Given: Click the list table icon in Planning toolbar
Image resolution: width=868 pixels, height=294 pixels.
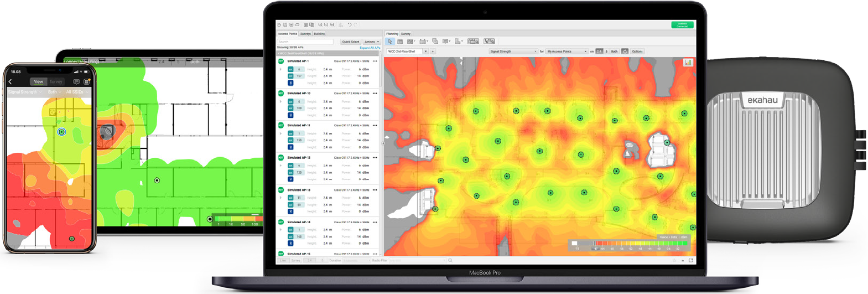Looking at the screenshot, I should (x=400, y=42).
